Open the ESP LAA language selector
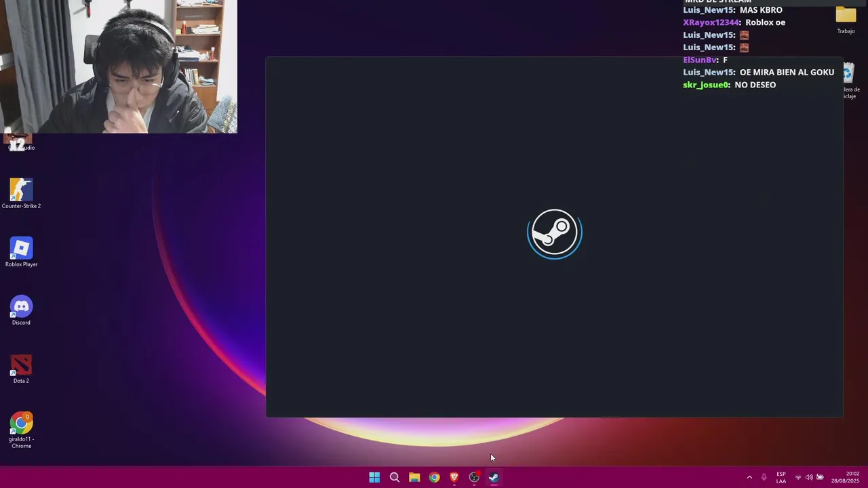The image size is (868, 488). (781, 477)
